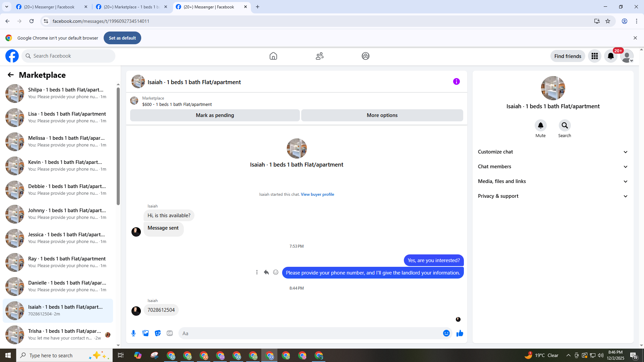The width and height of the screenshot is (644, 362).
Task: Click Mark as pending button
Action: pos(215,115)
